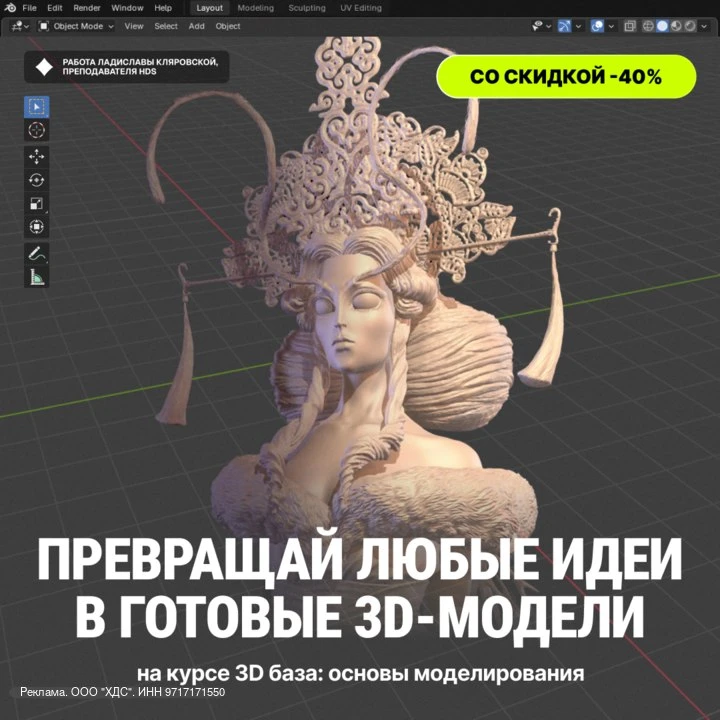Switch to Solid viewport shading

tap(662, 26)
